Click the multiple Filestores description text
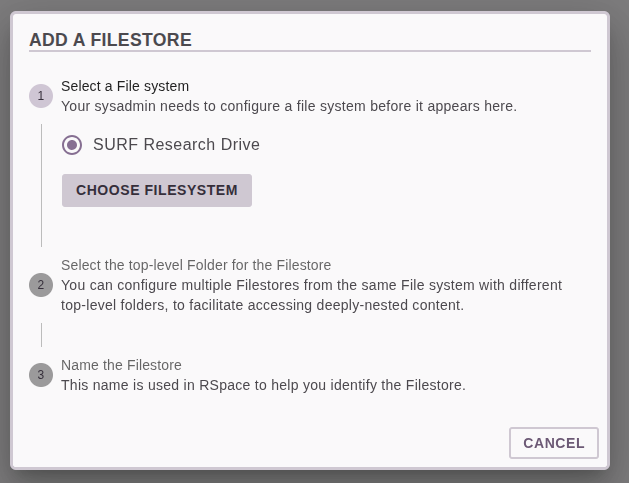 (x=311, y=295)
